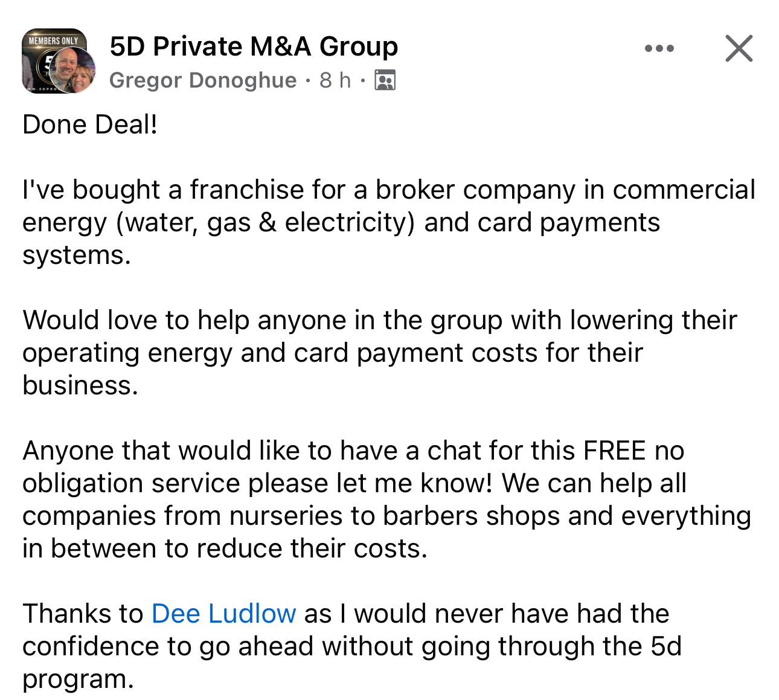Click the dot separator before audience icon
The image size is (779, 700).
pos(363,80)
